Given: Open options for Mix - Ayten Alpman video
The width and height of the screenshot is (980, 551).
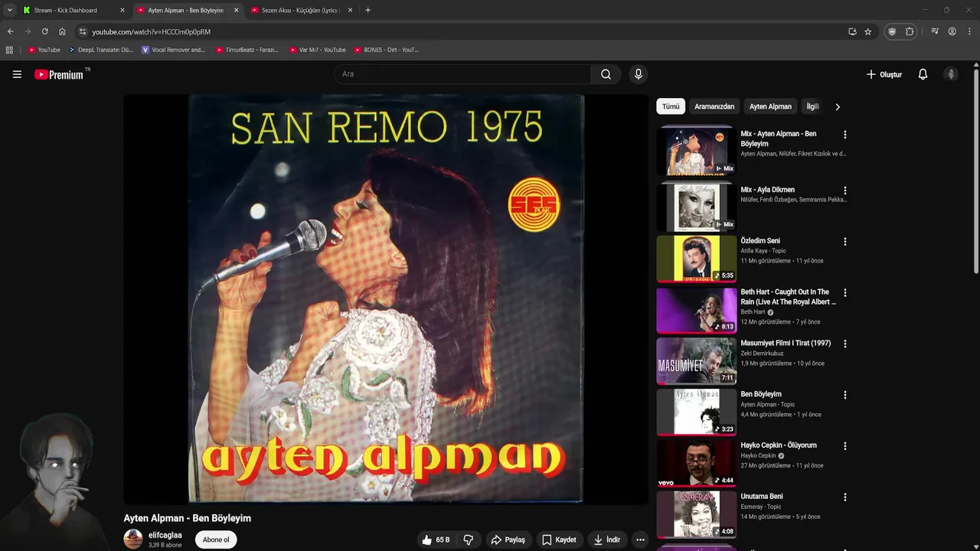Looking at the screenshot, I should point(845,135).
